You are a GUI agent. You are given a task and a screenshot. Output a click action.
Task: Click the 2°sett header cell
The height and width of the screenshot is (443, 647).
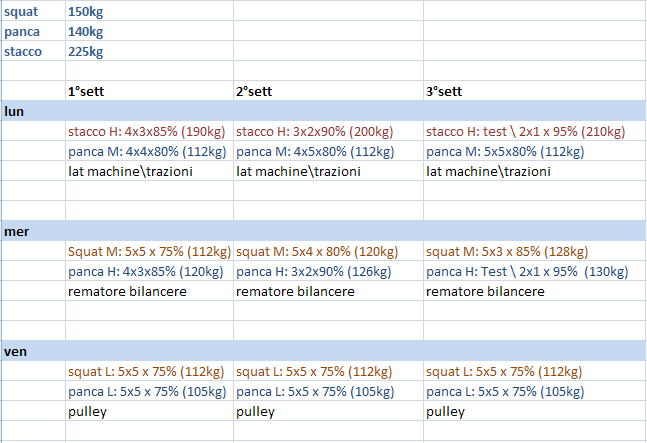tap(254, 91)
